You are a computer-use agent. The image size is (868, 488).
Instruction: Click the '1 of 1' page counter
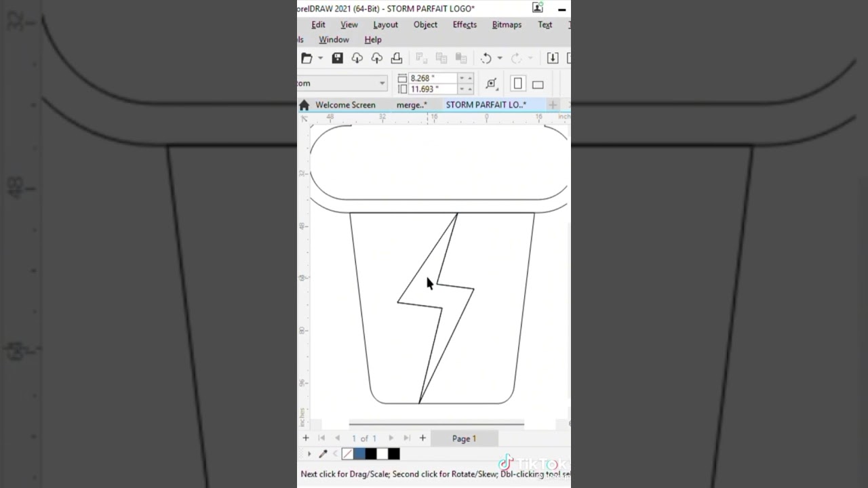(x=364, y=439)
